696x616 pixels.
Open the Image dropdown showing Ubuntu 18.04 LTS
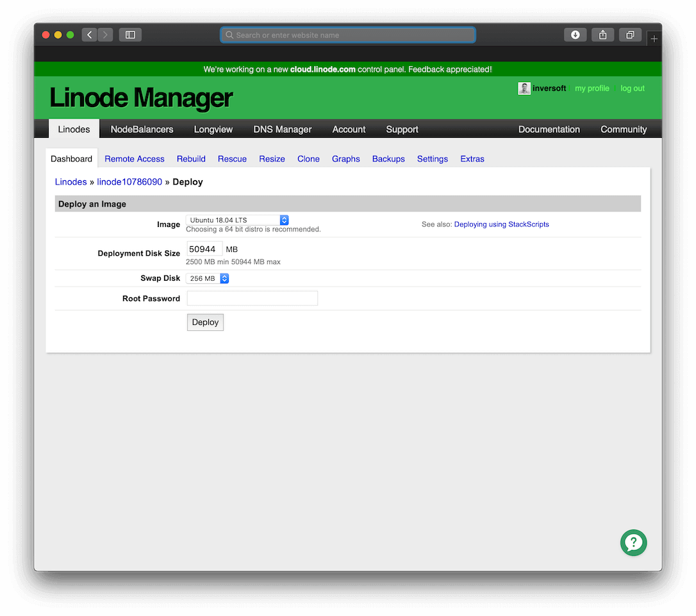tap(238, 220)
